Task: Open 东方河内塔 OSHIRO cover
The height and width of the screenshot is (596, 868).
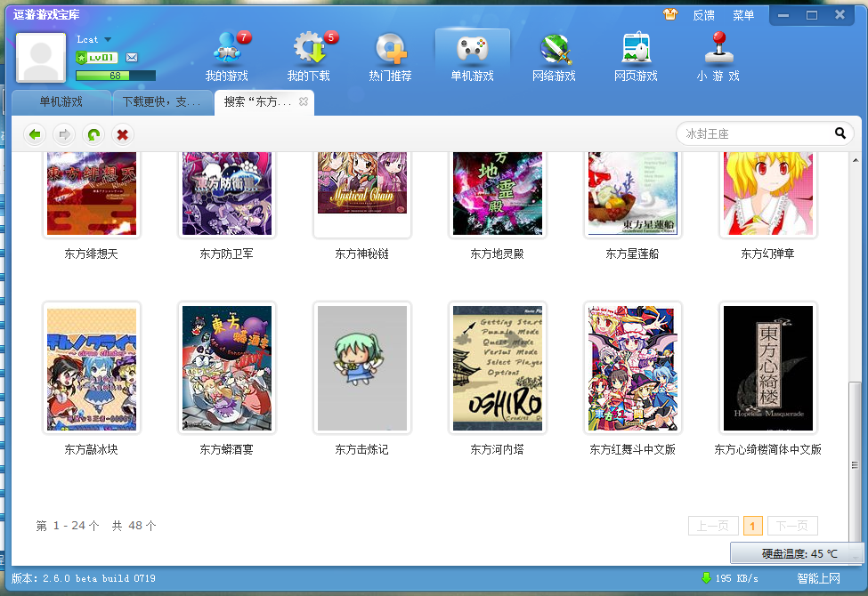Action: (497, 368)
